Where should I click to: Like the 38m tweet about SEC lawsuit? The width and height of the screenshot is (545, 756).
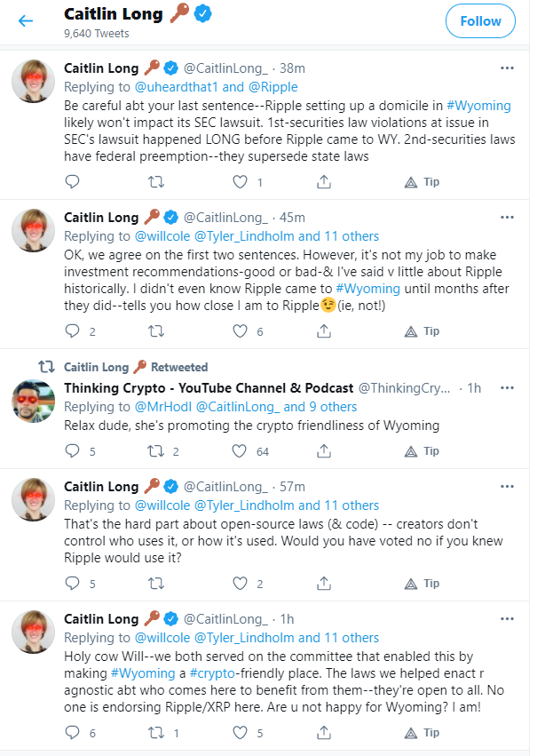point(240,182)
